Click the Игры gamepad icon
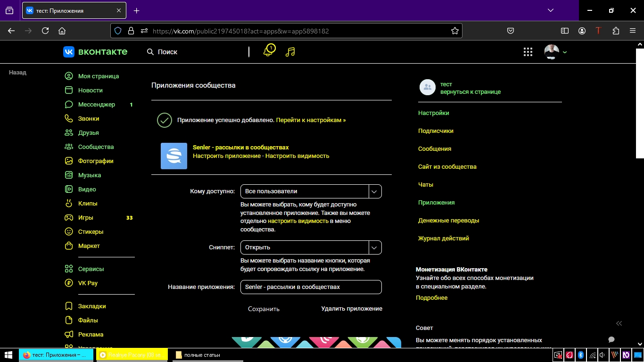644x362 pixels. 69,217
